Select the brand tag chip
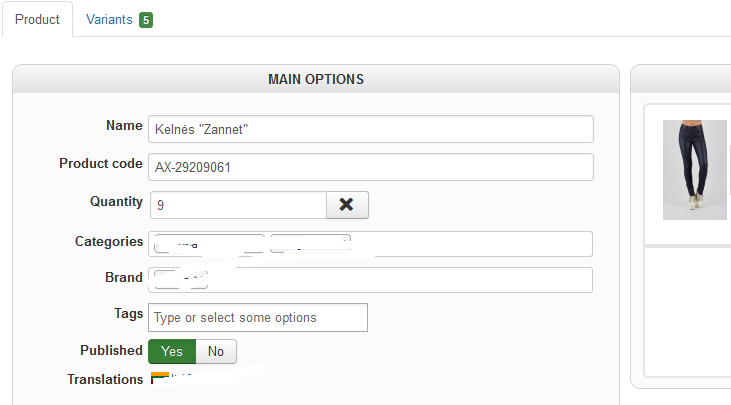The image size is (731, 405). coord(181,280)
